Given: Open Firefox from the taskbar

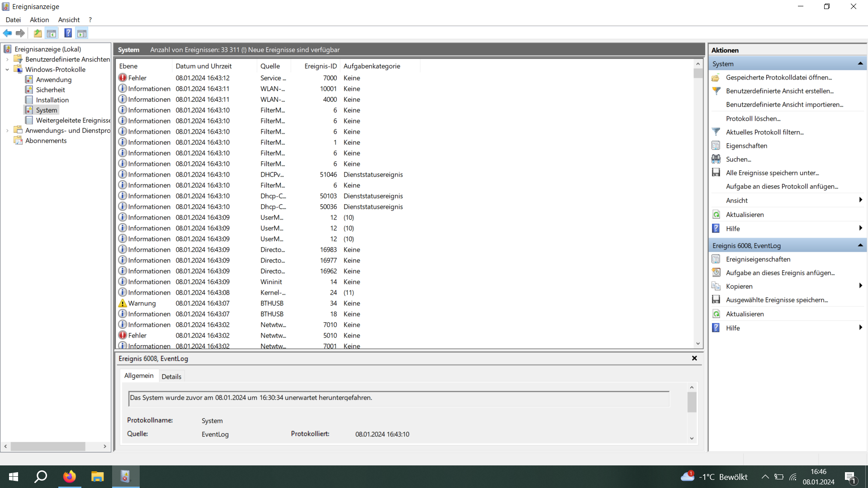Looking at the screenshot, I should click(70, 477).
